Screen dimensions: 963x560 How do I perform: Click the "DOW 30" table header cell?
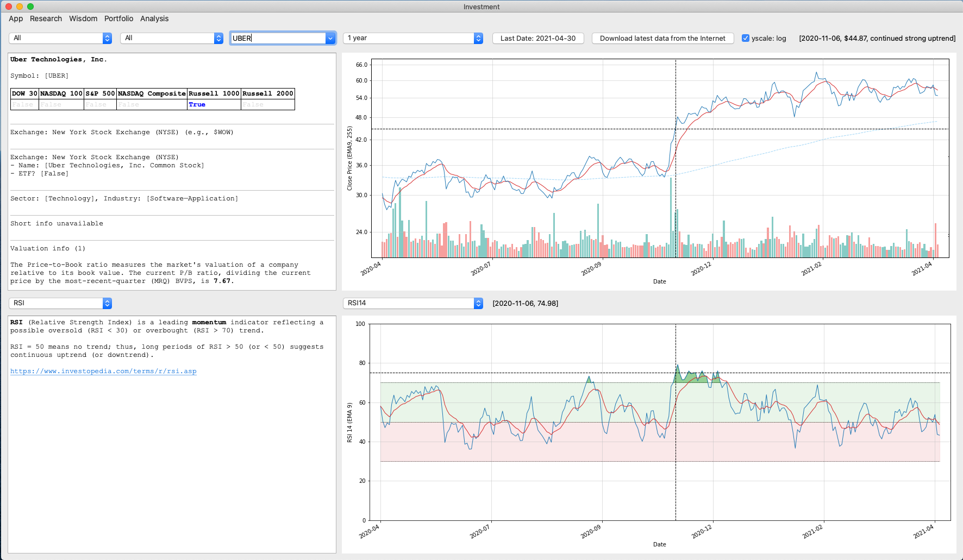coord(24,93)
